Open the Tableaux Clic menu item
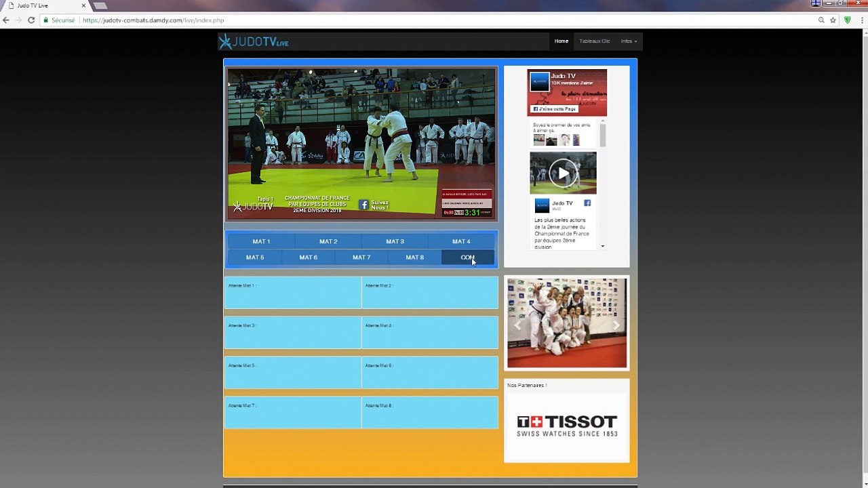Image resolution: width=868 pixels, height=488 pixels. [595, 41]
